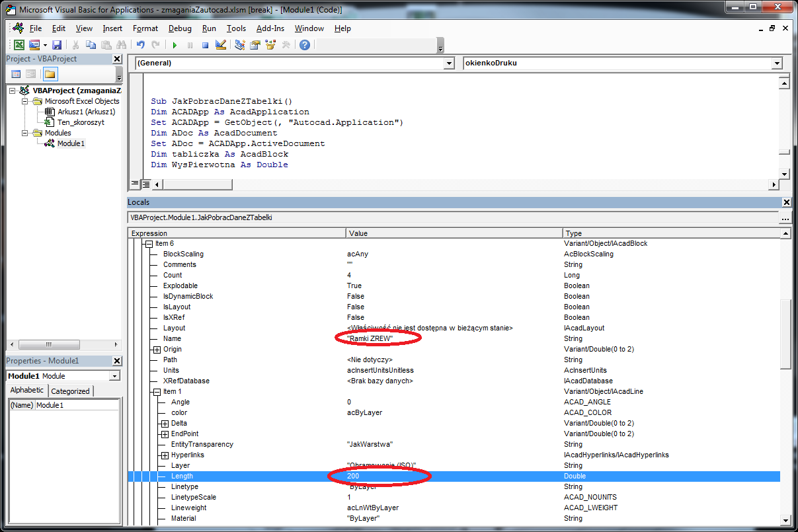Open the (General) object dropdown
Screen dimensions: 798x532
tap(449, 63)
